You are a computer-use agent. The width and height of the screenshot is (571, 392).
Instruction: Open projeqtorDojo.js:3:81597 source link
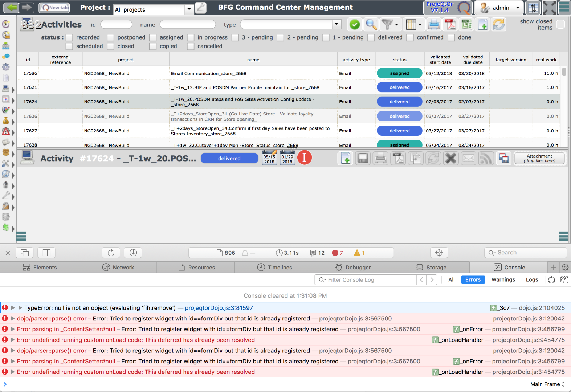point(219,308)
